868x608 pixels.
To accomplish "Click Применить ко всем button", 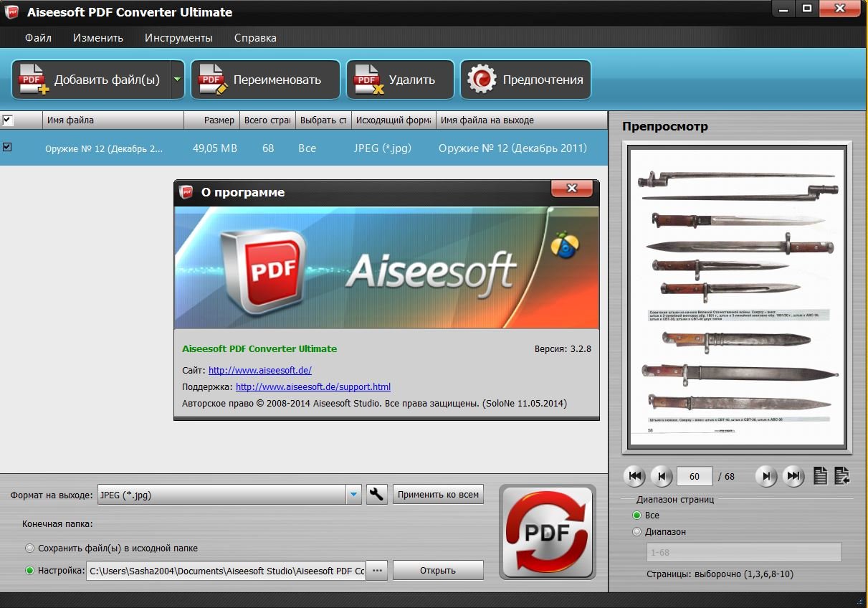I will [x=438, y=494].
